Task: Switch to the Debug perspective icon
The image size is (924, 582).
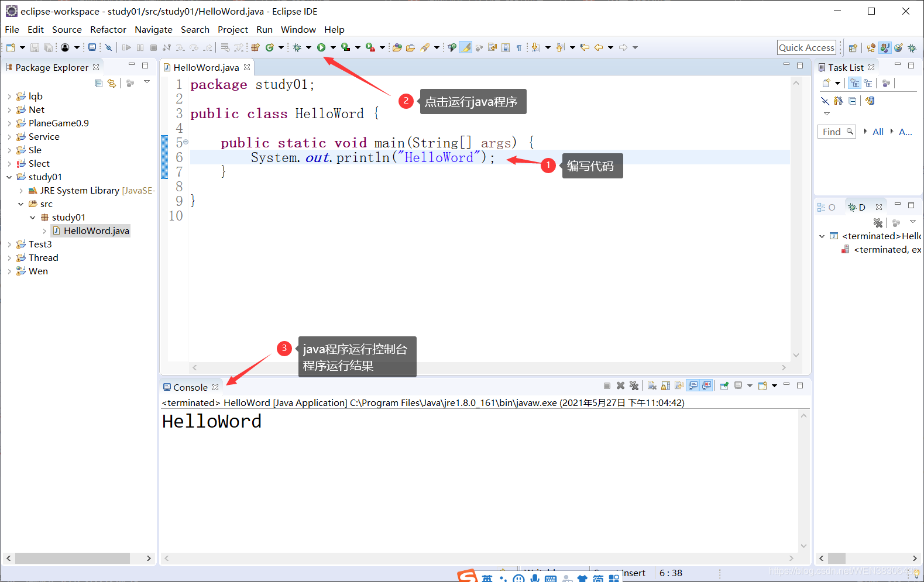Action: click(912, 48)
